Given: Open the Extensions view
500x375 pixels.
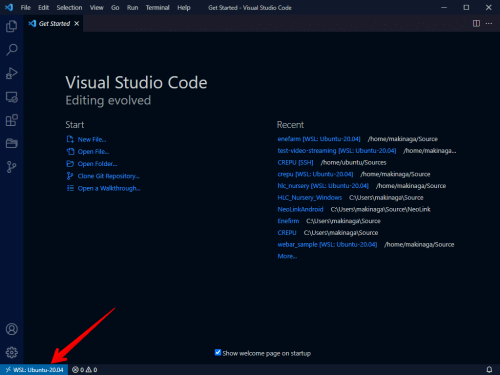Looking at the screenshot, I should click(x=12, y=120).
